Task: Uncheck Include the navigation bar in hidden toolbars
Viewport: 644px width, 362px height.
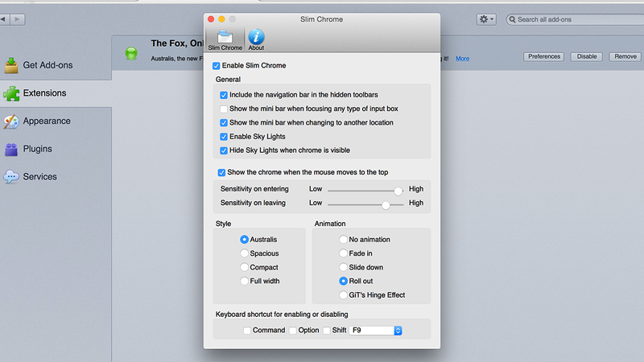Action: (x=224, y=95)
